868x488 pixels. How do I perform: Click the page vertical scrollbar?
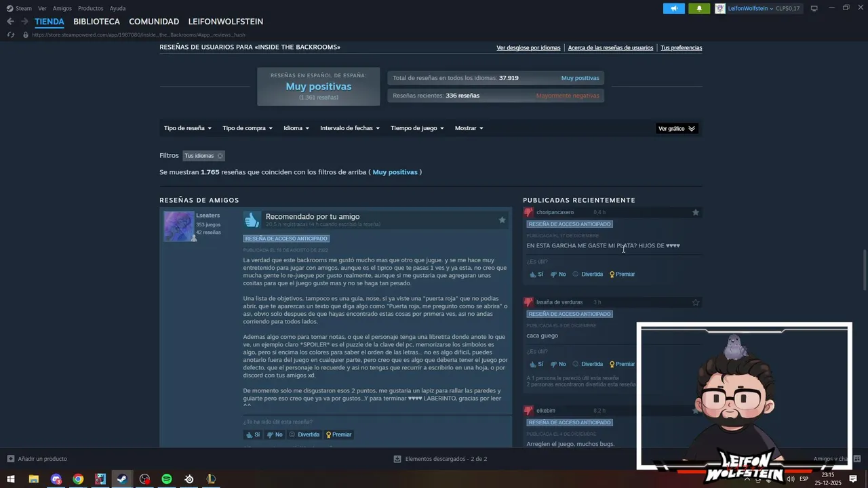[865, 270]
